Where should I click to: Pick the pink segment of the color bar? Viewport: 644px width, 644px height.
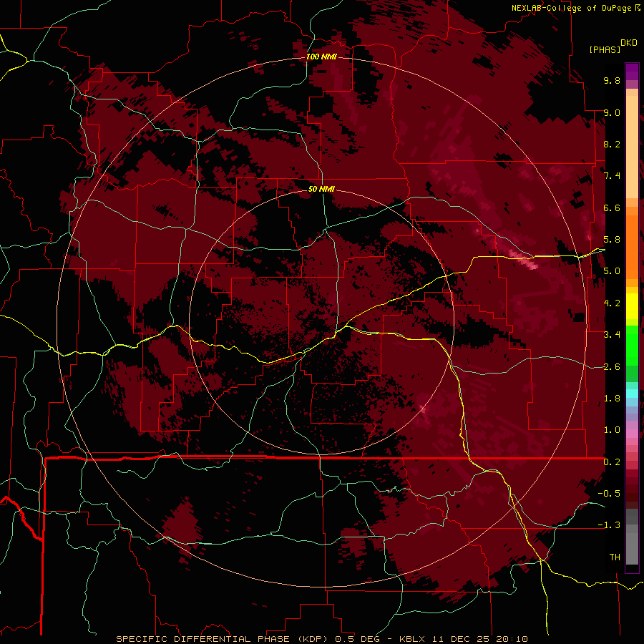coord(632,434)
